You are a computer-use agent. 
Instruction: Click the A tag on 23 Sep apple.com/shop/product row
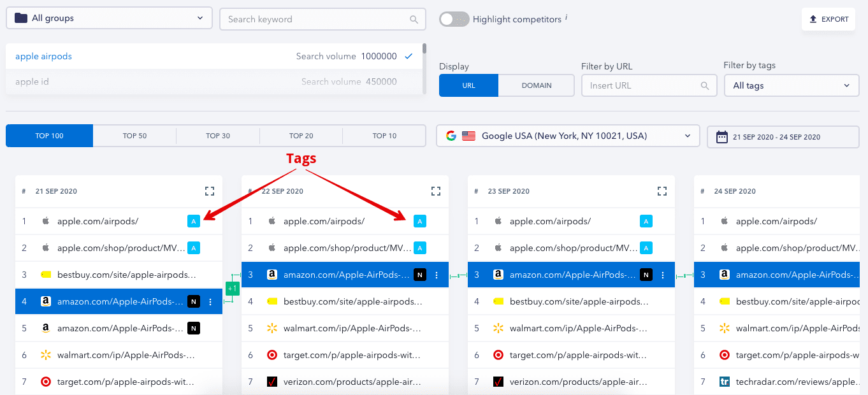[x=646, y=248]
